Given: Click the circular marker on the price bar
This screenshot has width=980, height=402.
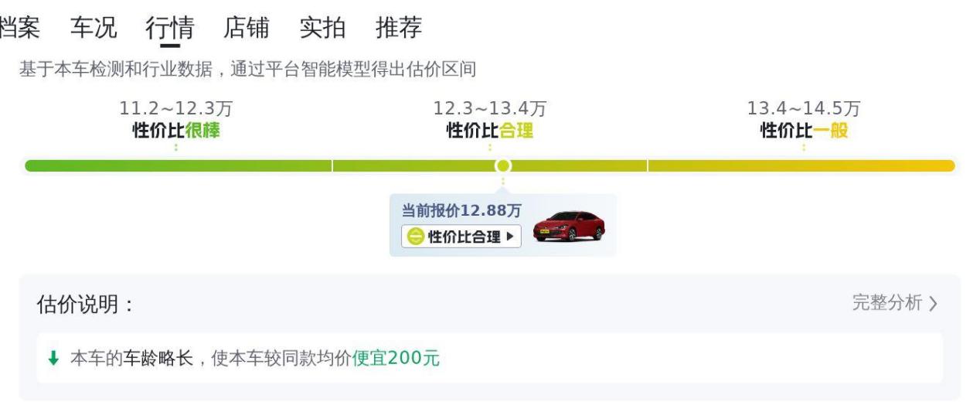Looking at the screenshot, I should (x=503, y=165).
